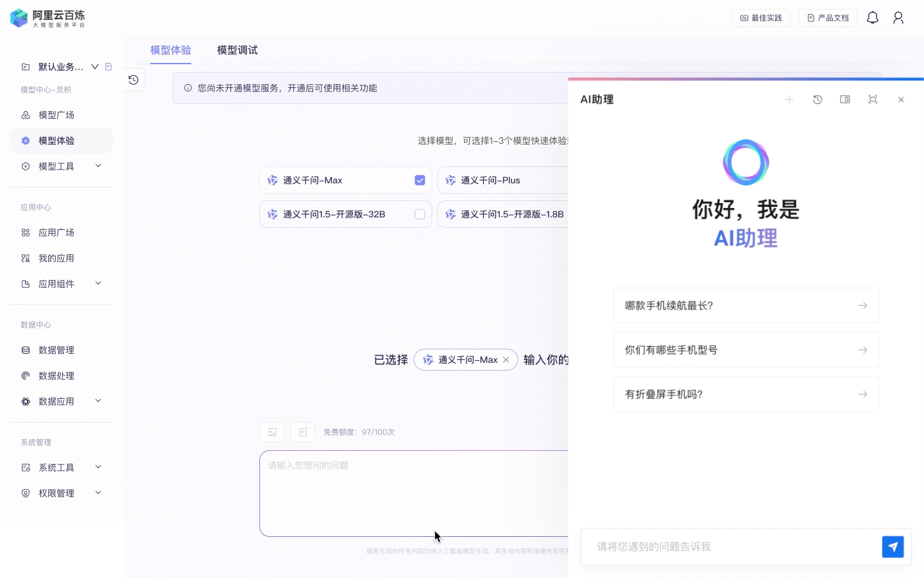The height and width of the screenshot is (578, 924).
Task: Click the document upload icon above prompt box
Action: pyautogui.click(x=303, y=432)
